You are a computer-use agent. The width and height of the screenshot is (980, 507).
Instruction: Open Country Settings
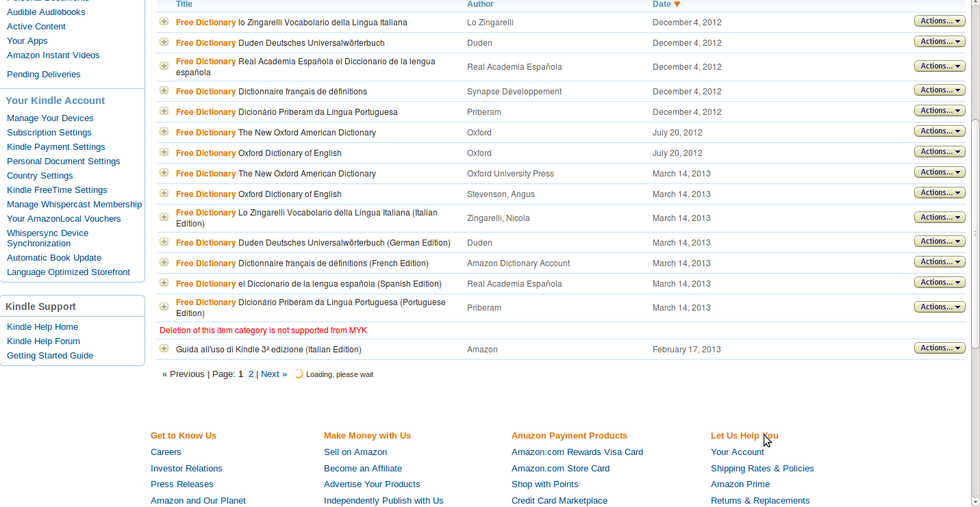40,176
